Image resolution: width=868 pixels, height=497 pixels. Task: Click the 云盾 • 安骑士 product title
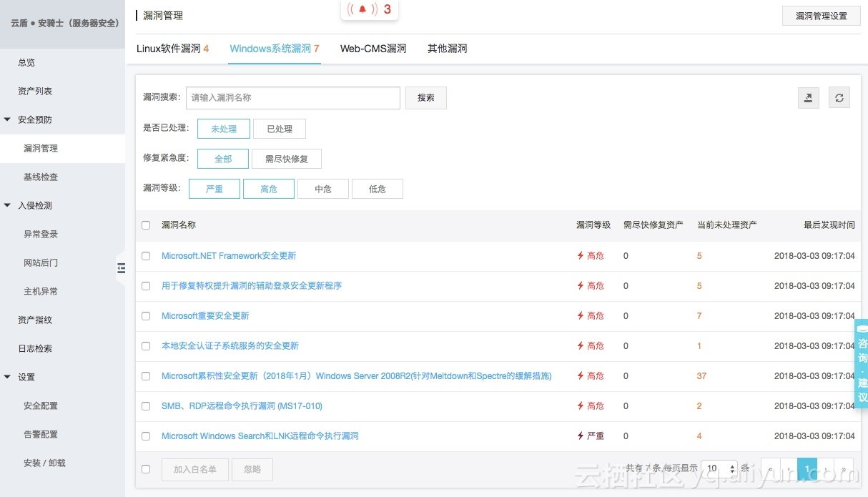pos(64,23)
